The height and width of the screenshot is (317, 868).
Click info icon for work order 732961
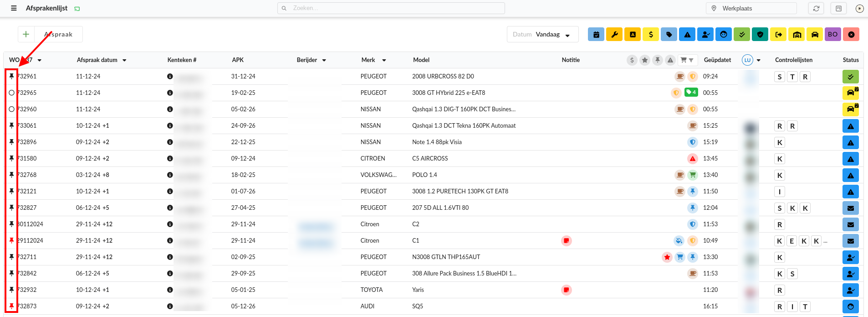pos(170,76)
